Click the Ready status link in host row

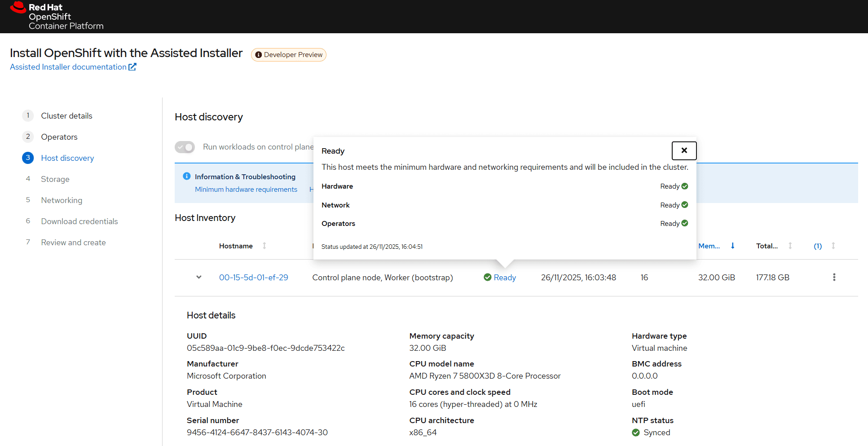pyautogui.click(x=505, y=278)
